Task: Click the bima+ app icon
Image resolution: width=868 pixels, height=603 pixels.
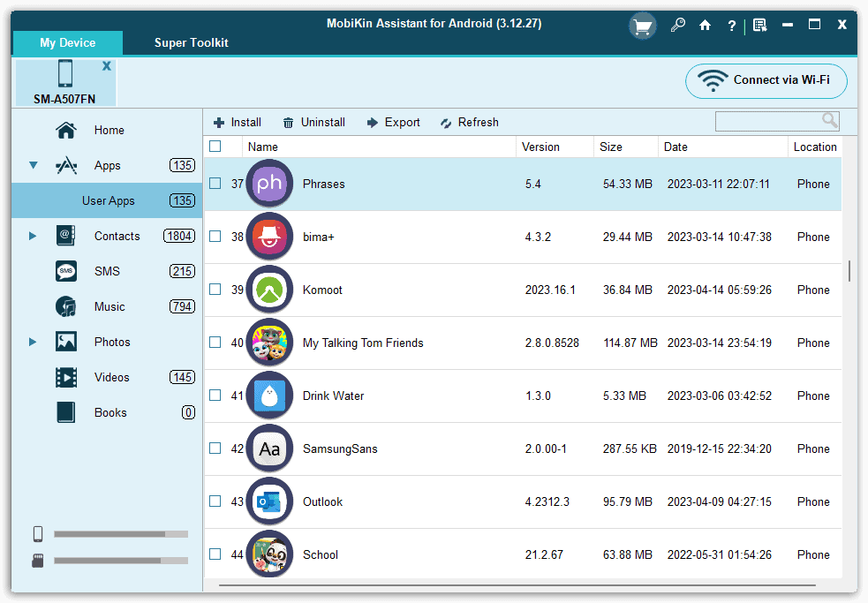Action: tap(269, 237)
